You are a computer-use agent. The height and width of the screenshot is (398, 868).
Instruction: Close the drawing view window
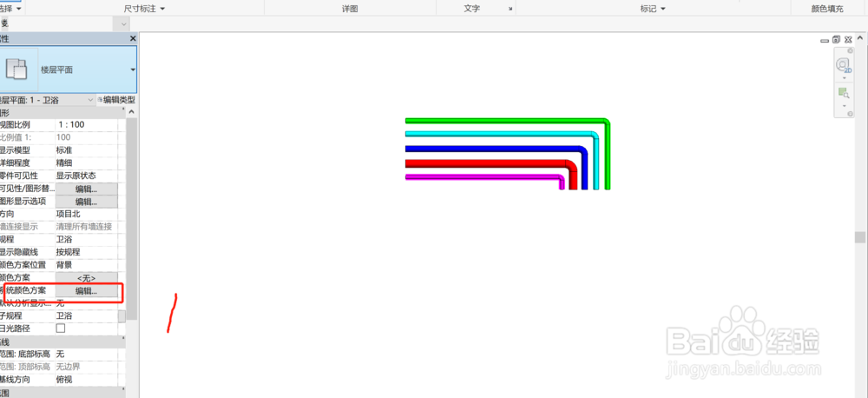[x=847, y=40]
